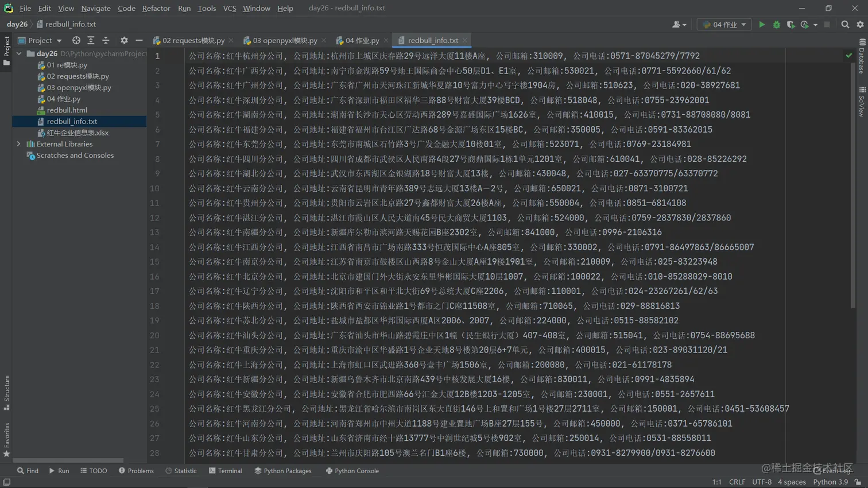
Task: Start debugging with the bug icon
Action: 777,25
